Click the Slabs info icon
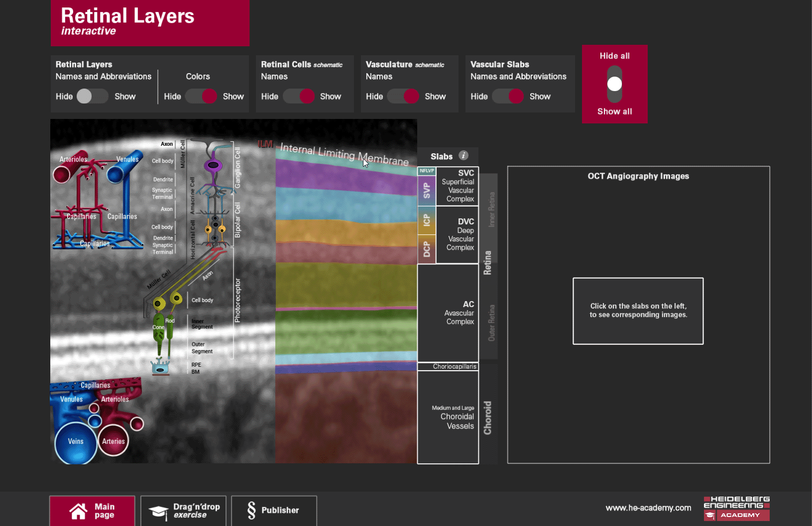Image resolution: width=812 pixels, height=526 pixels. click(464, 156)
